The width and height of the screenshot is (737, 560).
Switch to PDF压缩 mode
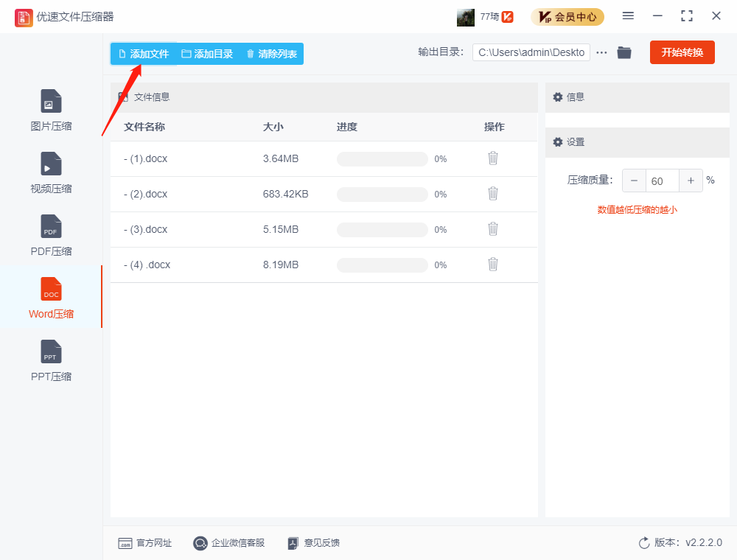50,234
